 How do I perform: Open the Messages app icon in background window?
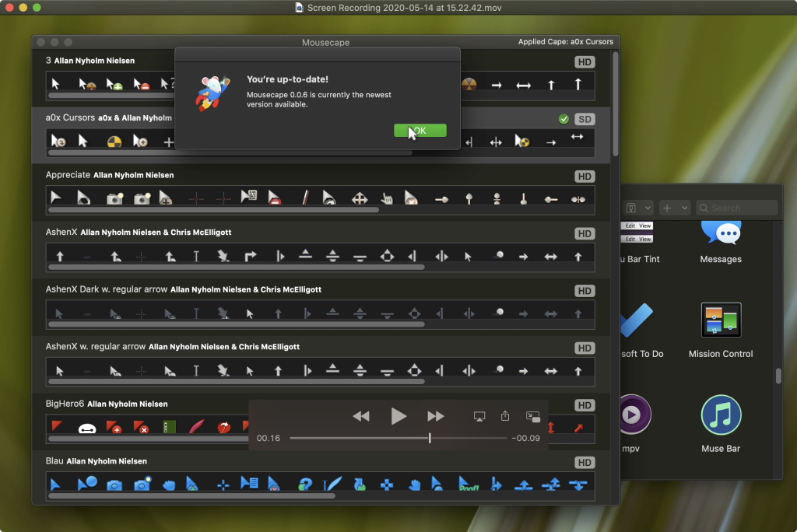coord(721,234)
